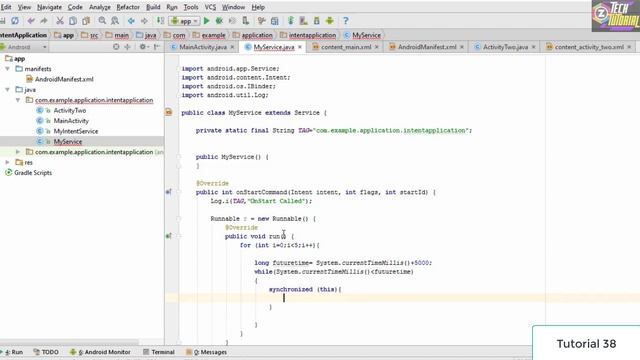
Task: Expand the res folder
Action: click(x=7, y=162)
